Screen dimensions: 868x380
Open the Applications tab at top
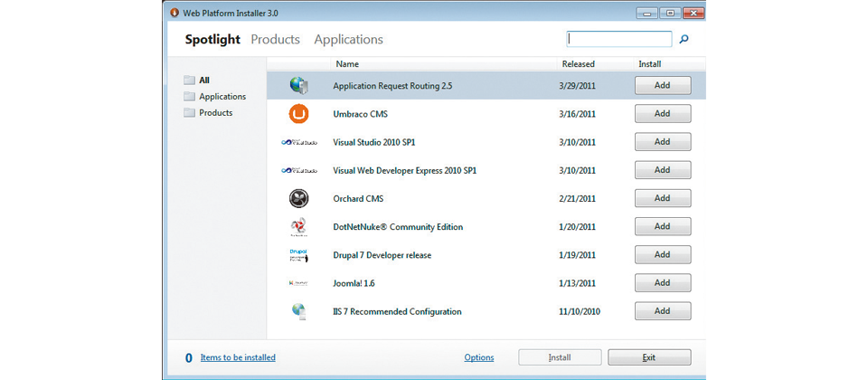pyautogui.click(x=349, y=39)
